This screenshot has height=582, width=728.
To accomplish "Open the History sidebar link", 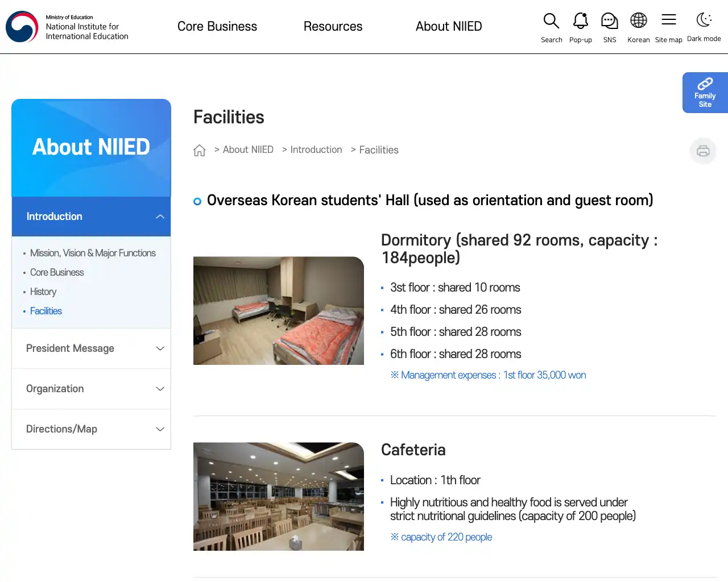I will (43, 292).
